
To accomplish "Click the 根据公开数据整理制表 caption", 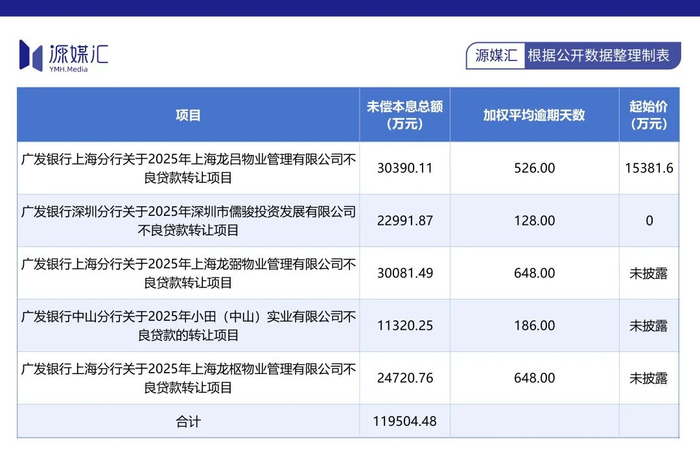I will point(598,55).
